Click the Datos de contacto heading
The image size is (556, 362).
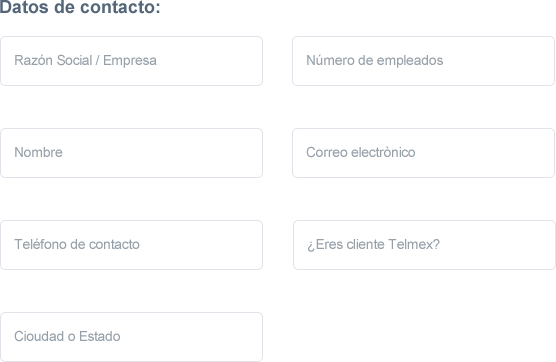(x=80, y=7)
